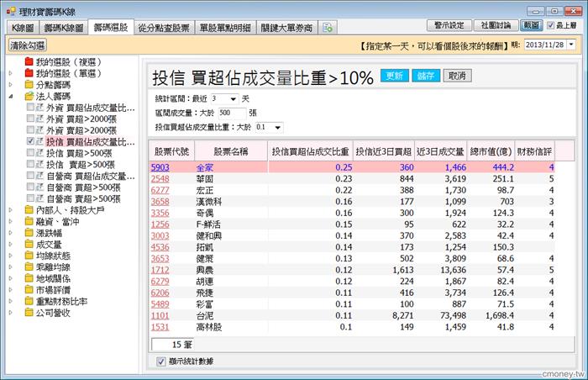The image size is (588, 380).
Task: Click the 社團討論 button
Action: point(496,25)
